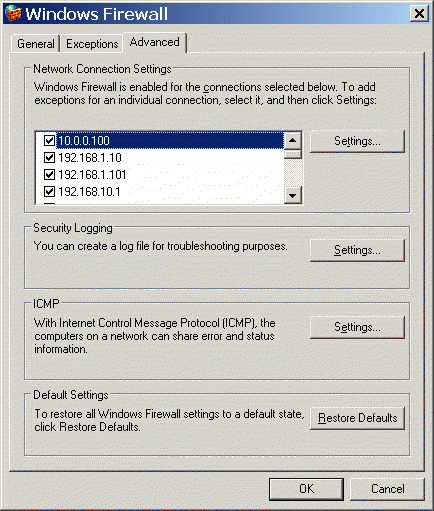Close the Windows Firewall dialog
Screen dimensions: 434x511
pyautogui.click(x=419, y=14)
